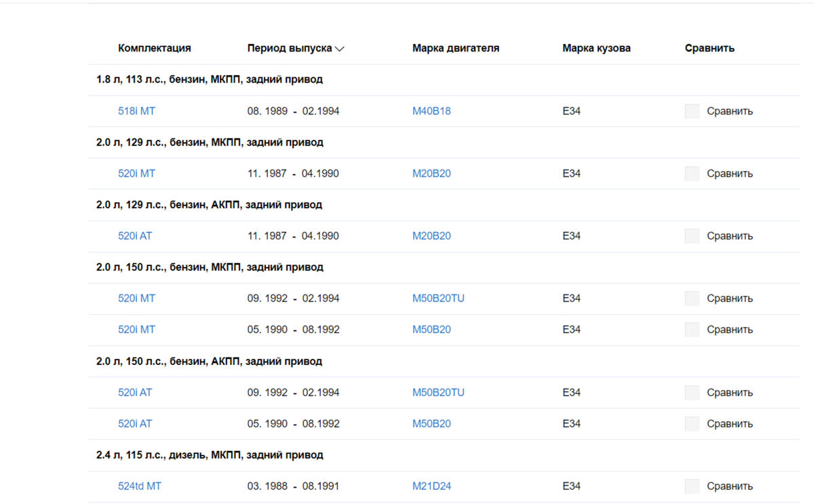Tick the compare checkbox for 524td MT
This screenshot has width=814, height=504.
[692, 486]
